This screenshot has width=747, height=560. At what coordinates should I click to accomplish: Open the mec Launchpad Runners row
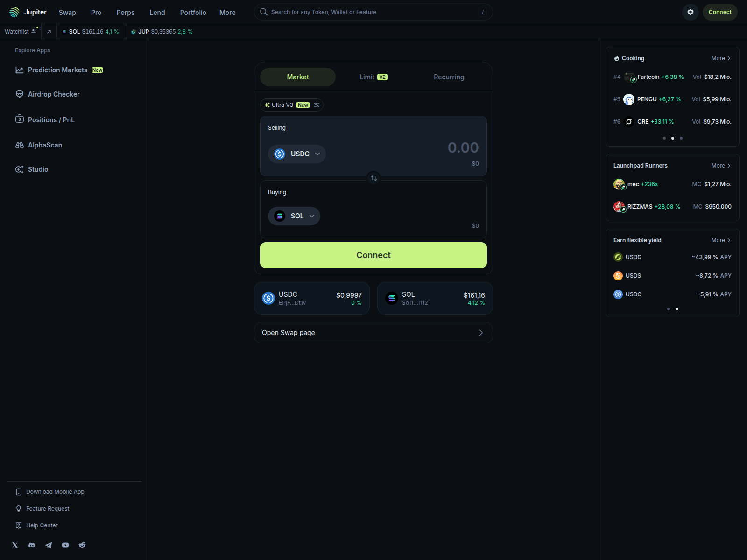click(672, 184)
